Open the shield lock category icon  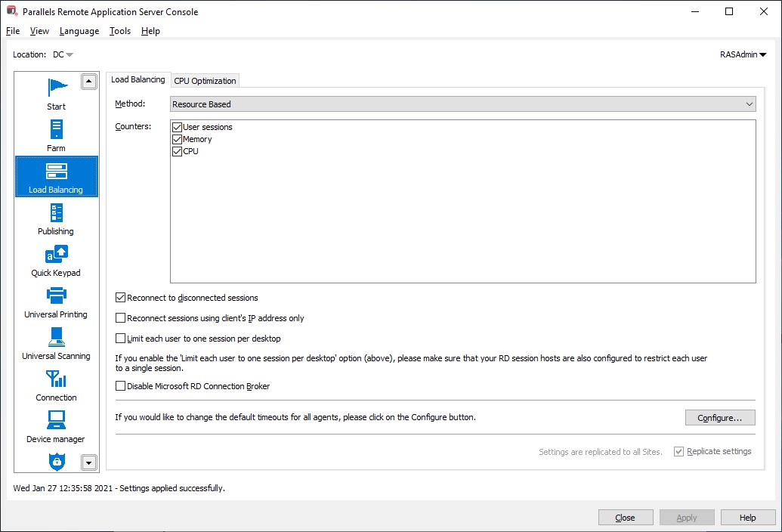(57, 461)
